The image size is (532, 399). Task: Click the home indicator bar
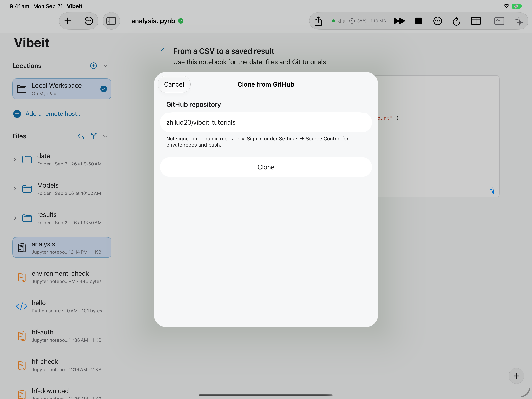[x=266, y=395]
